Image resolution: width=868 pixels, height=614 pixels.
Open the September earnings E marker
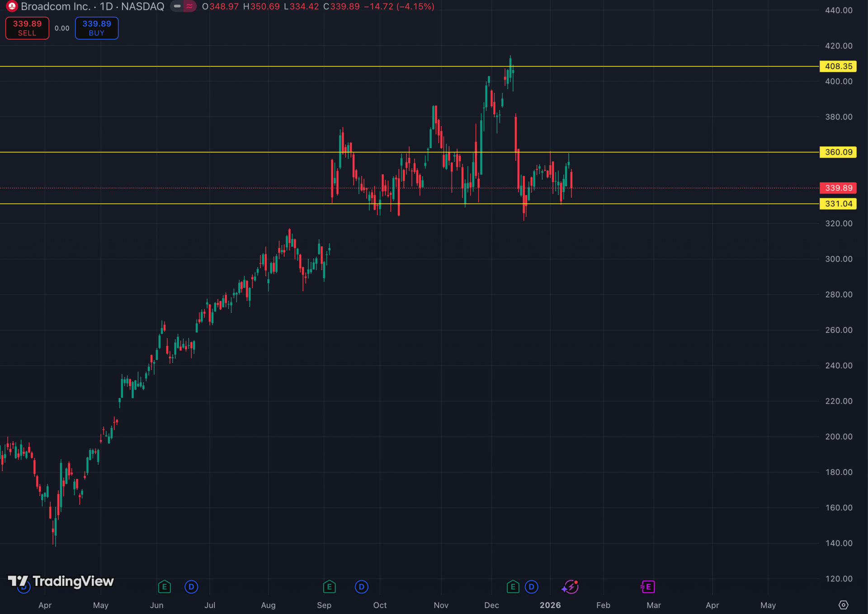pos(329,587)
